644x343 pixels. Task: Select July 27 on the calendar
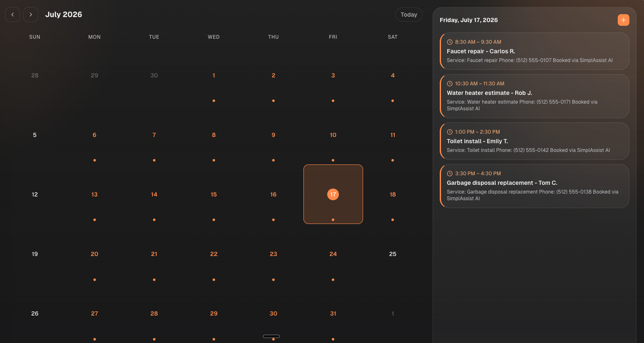pyautogui.click(x=95, y=313)
